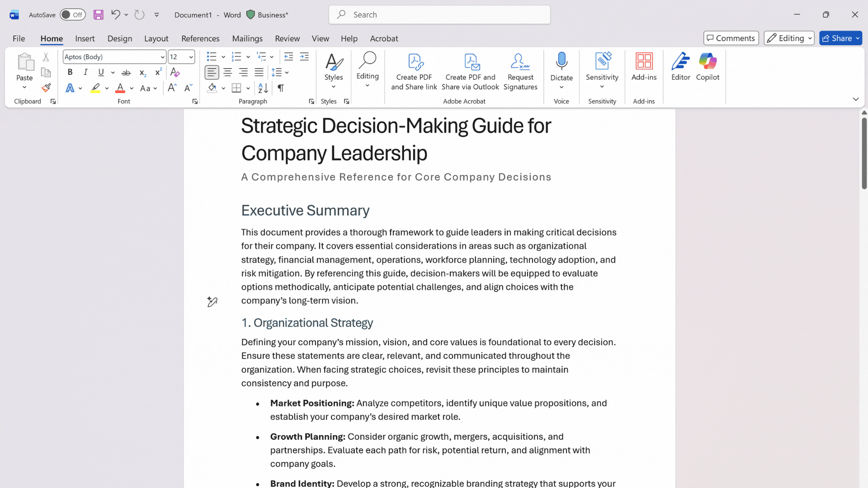Toggle Align Right paragraph alignment
This screenshot has height=488, width=868.
click(243, 72)
